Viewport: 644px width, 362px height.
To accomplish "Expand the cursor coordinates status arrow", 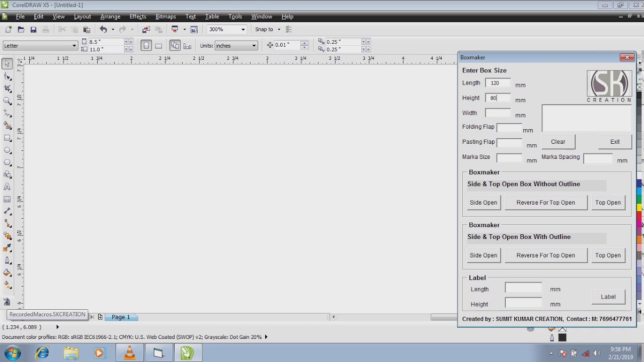I will (x=57, y=327).
